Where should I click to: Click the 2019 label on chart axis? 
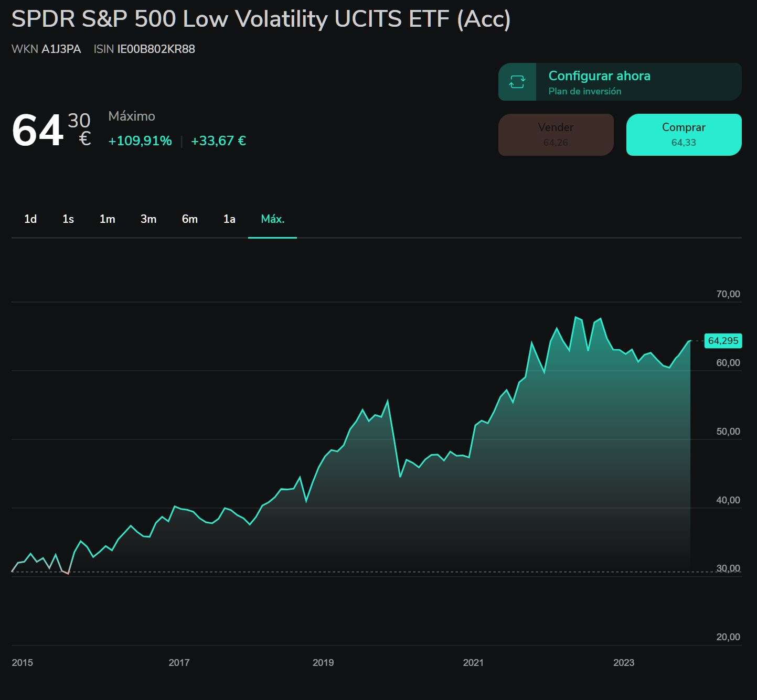(x=324, y=662)
